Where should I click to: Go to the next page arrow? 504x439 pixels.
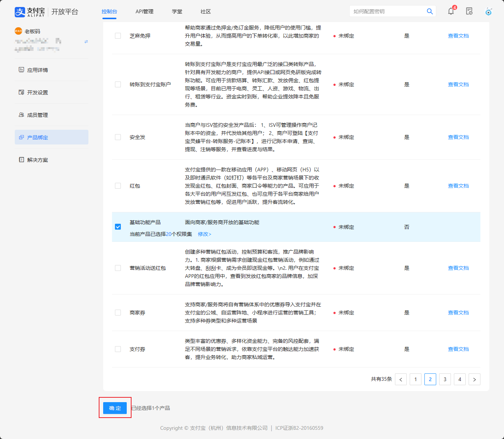coord(475,379)
